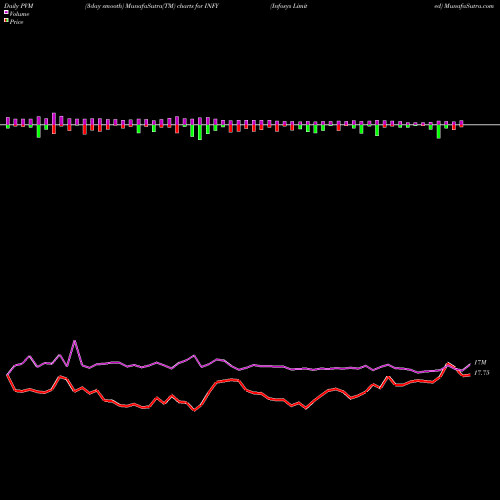The height and width of the screenshot is (500, 500).
Task: Click the Volume legend color swatch
Action: [x=6, y=12]
